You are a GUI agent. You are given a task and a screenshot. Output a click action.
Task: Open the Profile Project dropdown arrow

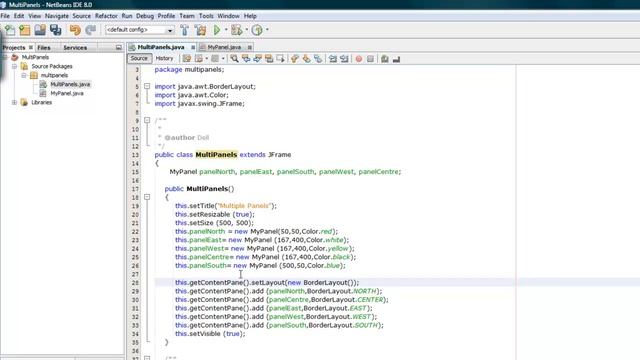[x=267, y=30]
